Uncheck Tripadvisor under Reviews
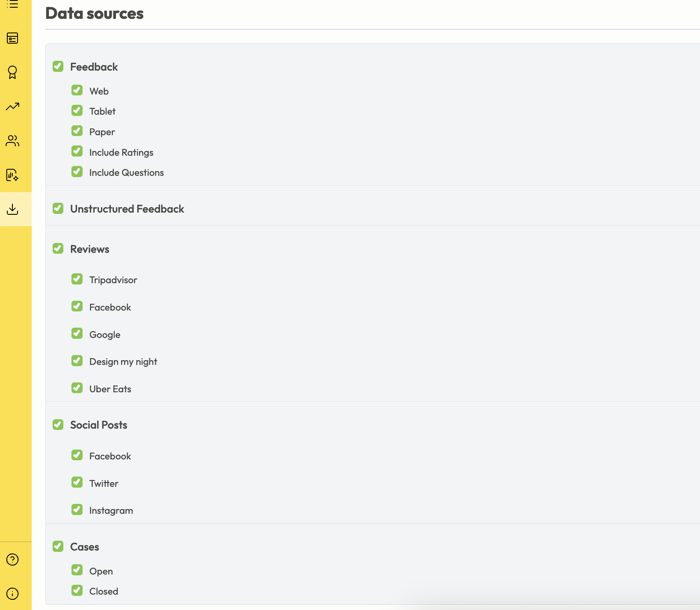 point(77,279)
